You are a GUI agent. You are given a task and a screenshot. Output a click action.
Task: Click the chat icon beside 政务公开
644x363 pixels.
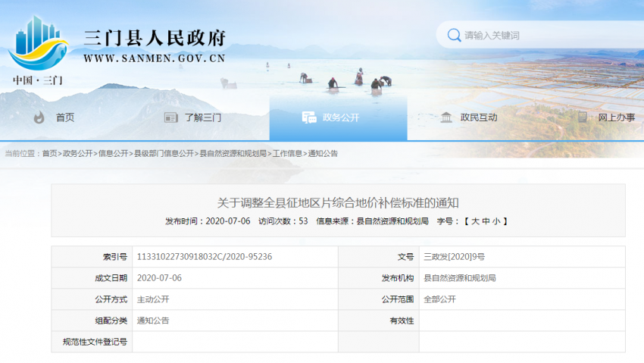tap(309, 117)
